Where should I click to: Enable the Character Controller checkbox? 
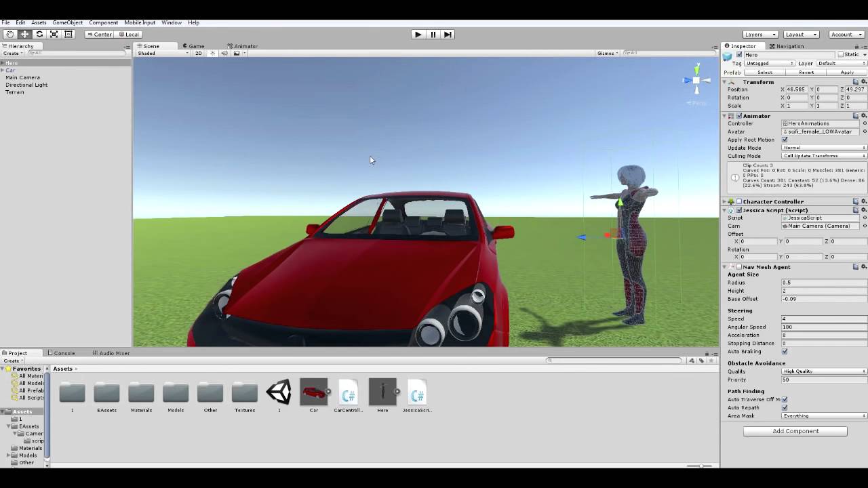tap(739, 201)
